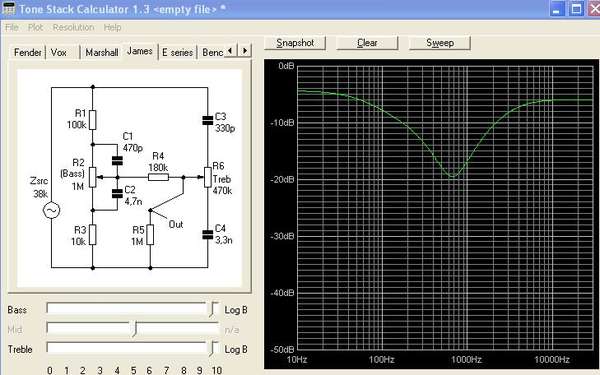Viewport: 600px width, 375px height.
Task: Select the James tab
Action: tap(140, 51)
